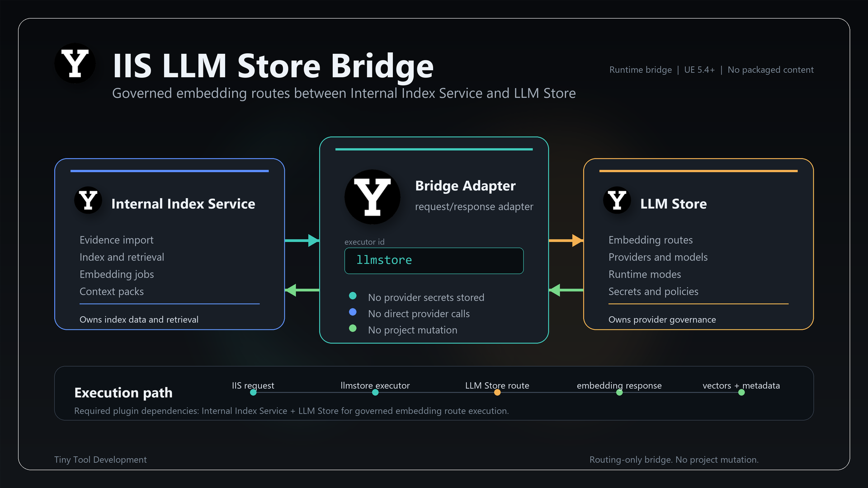Select the vectors + metadata node marker
Screen dimensions: 868x488
[741, 393]
